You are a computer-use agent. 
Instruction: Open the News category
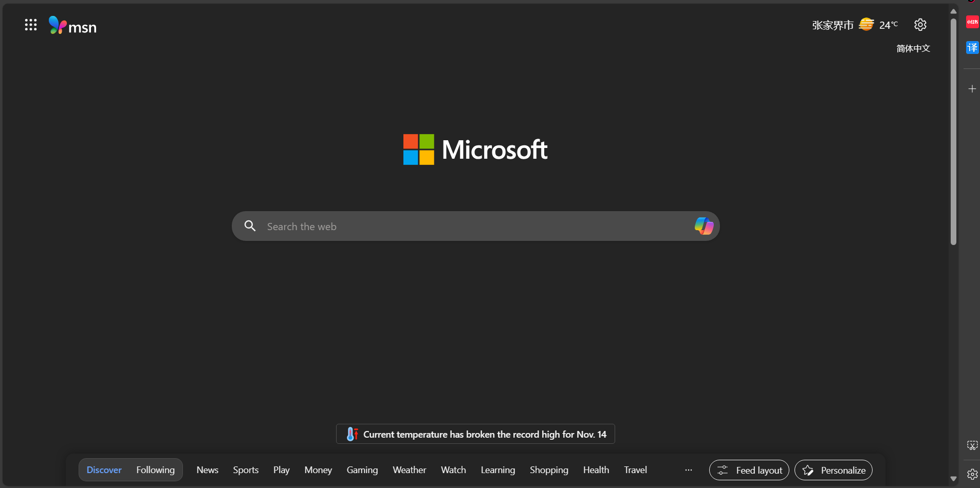coord(208,470)
